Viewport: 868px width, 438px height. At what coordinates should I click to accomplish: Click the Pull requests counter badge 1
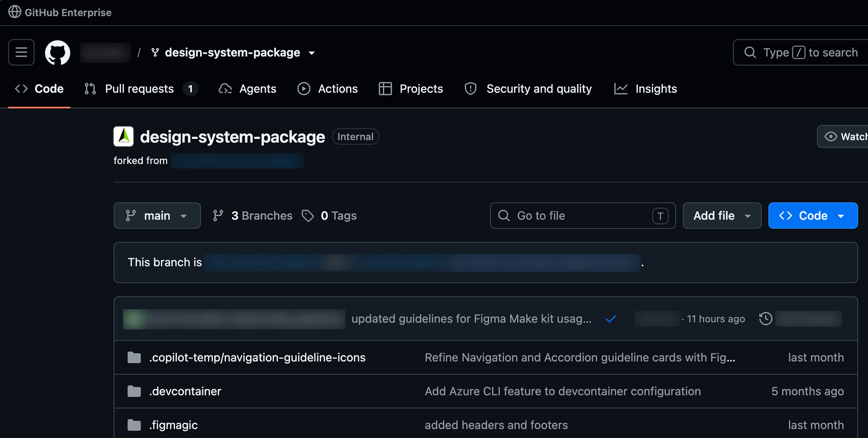190,89
